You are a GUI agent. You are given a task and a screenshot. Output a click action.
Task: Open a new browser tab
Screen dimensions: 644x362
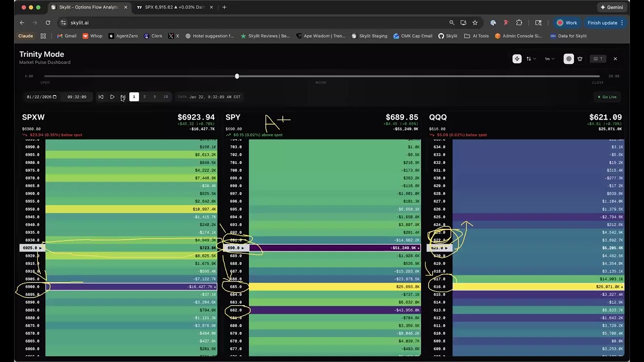[x=224, y=8]
